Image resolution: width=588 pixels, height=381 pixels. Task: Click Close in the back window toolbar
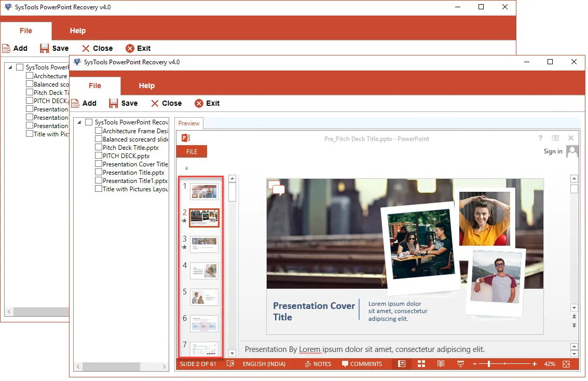[x=97, y=48]
